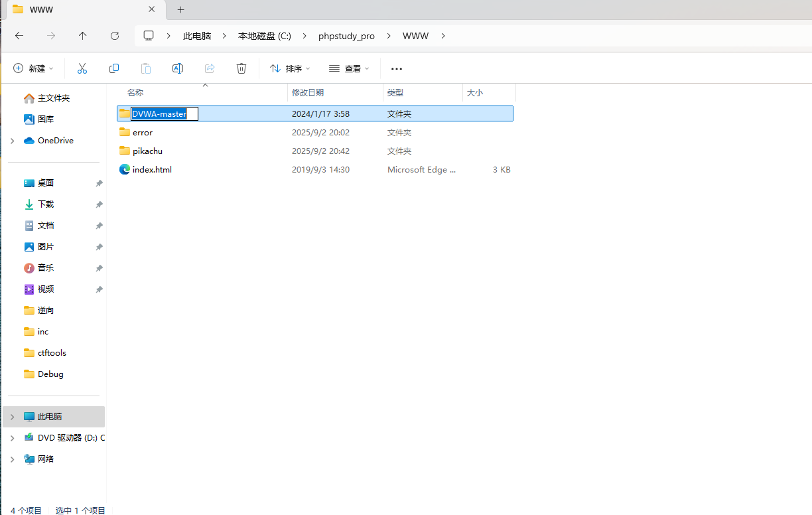Click phpstudy_pro in the address breadcrumb
The width and height of the screenshot is (812, 515).
coord(346,36)
